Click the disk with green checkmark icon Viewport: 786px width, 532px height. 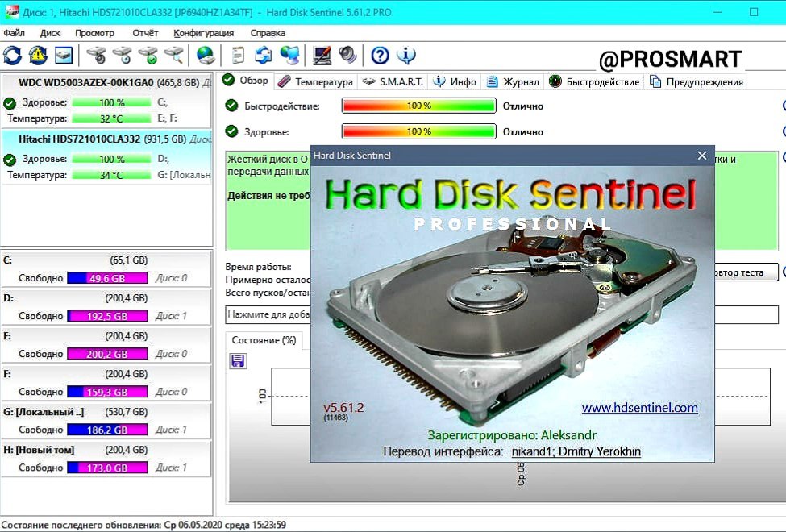click(148, 55)
